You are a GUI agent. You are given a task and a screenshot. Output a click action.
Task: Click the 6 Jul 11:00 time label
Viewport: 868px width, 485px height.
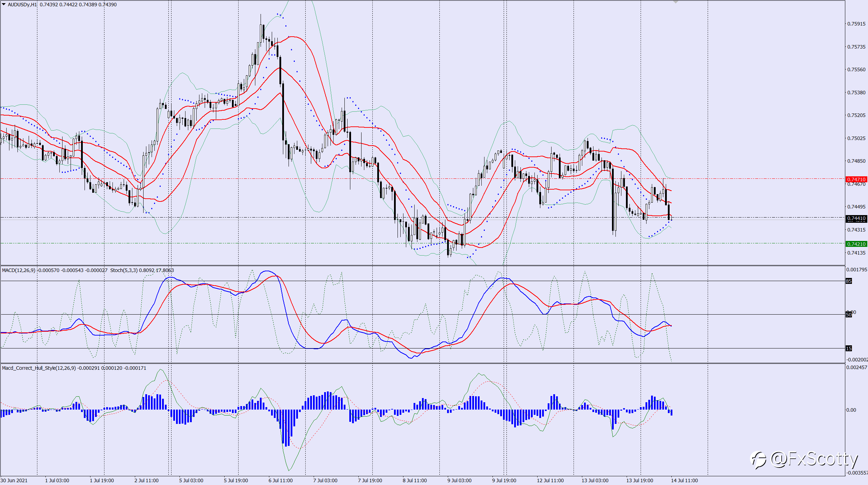coord(281,480)
